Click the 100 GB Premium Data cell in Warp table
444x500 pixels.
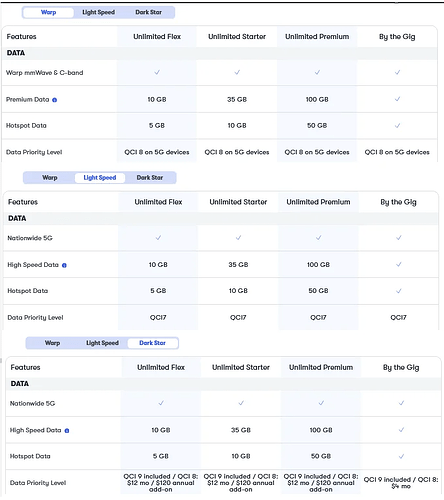pyautogui.click(x=317, y=99)
